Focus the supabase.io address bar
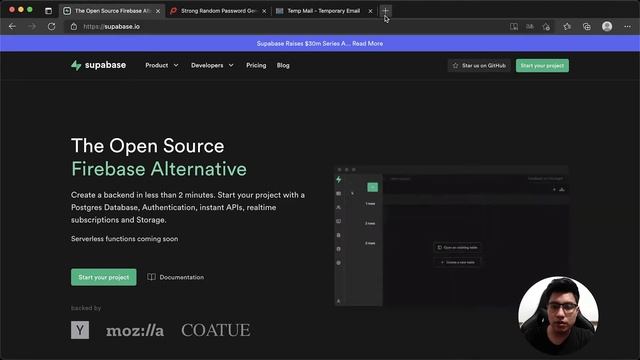This screenshot has height=360, width=640. tap(286, 27)
